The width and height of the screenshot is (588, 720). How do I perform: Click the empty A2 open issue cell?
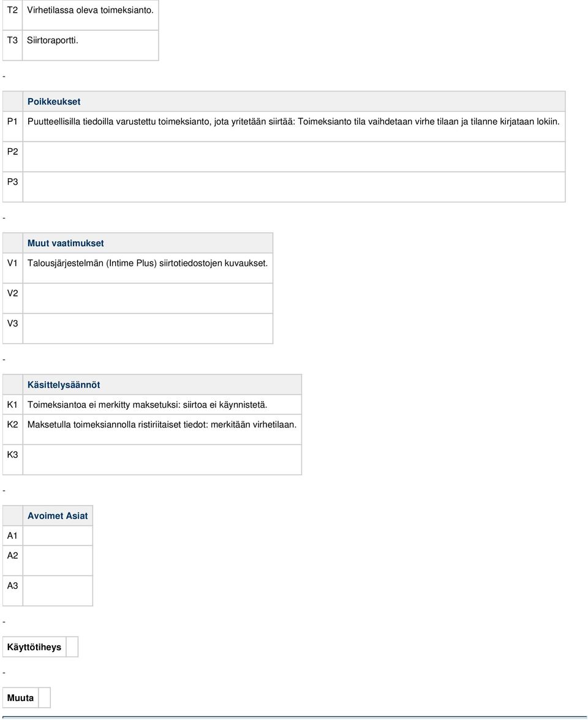click(x=58, y=561)
